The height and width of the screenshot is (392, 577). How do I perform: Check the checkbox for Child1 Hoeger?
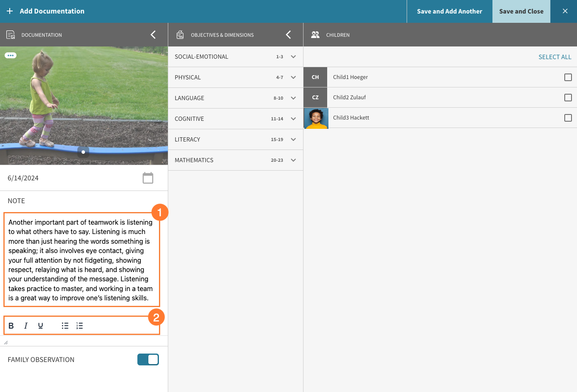(568, 77)
